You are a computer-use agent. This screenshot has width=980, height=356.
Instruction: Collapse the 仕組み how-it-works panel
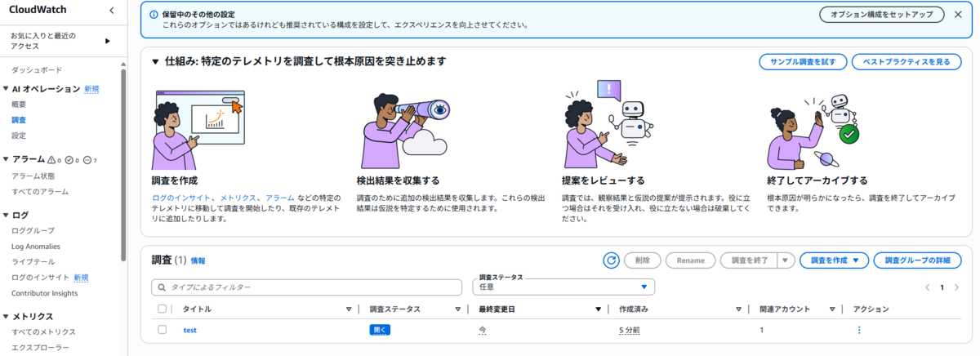coord(155,62)
